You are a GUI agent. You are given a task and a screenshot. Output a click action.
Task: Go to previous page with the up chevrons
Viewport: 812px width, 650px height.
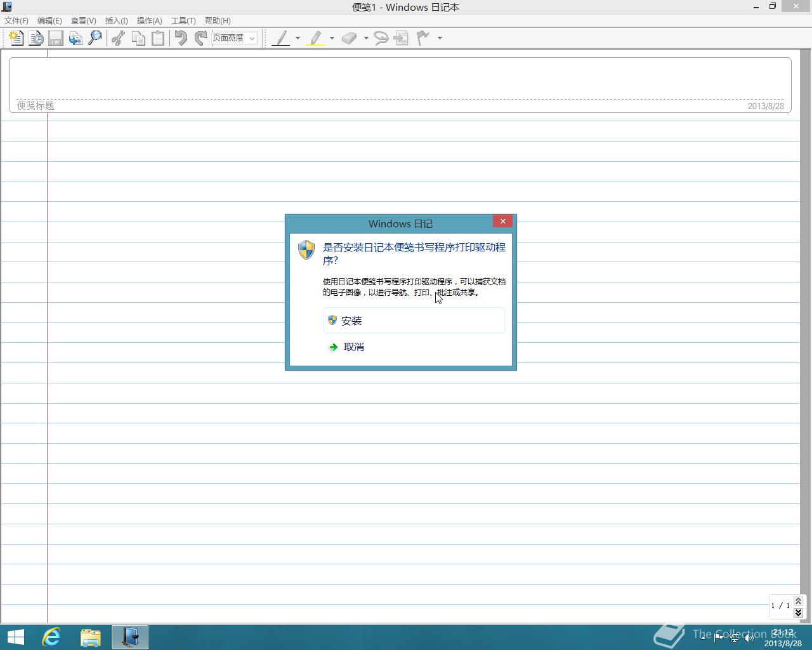click(x=798, y=601)
